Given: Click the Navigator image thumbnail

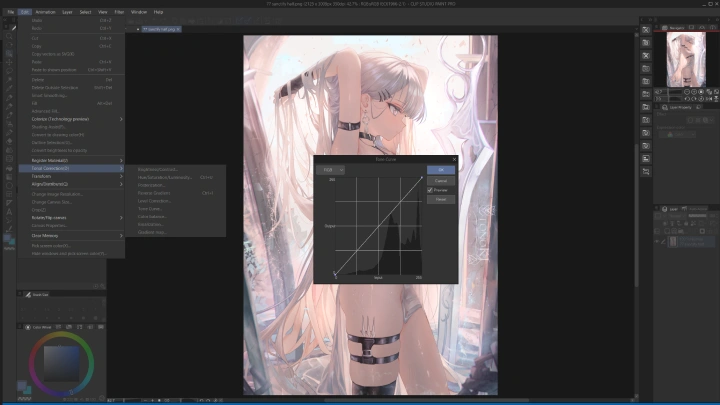Looking at the screenshot, I should tap(686, 59).
